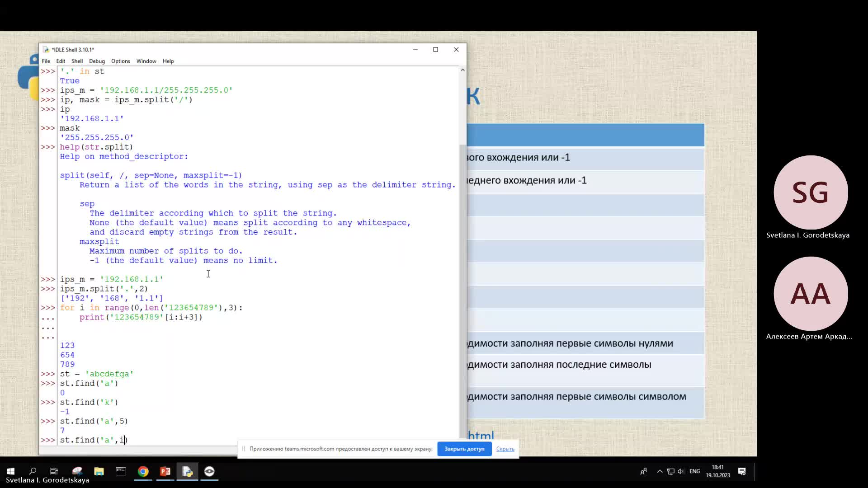Switch input language ENG indicator
868x488 pixels.
pyautogui.click(x=694, y=471)
